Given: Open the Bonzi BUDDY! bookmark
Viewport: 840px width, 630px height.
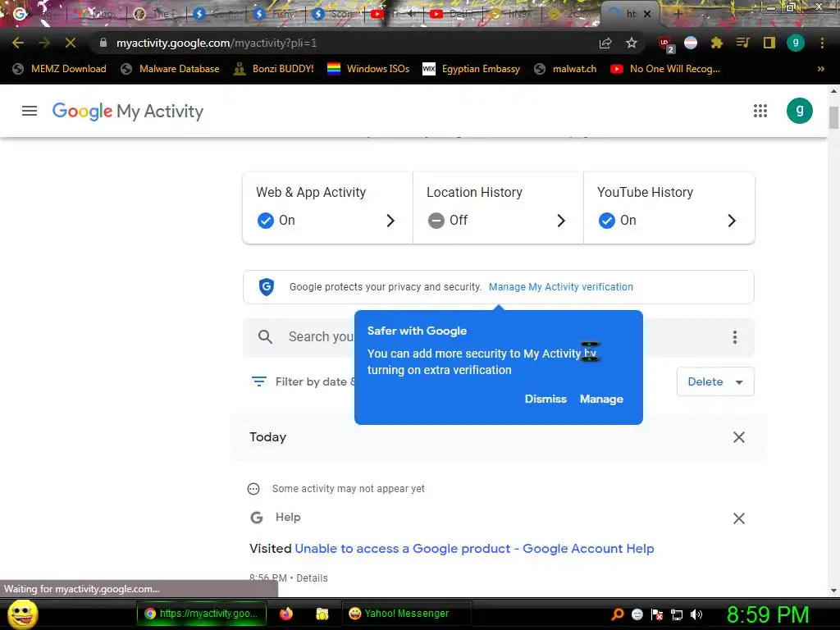Looking at the screenshot, I should 274,69.
